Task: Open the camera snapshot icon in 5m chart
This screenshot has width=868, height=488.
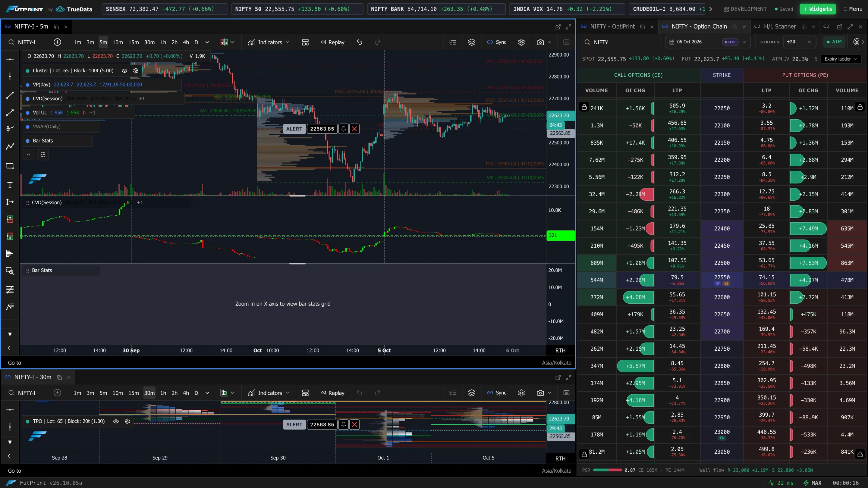Action: click(x=540, y=42)
